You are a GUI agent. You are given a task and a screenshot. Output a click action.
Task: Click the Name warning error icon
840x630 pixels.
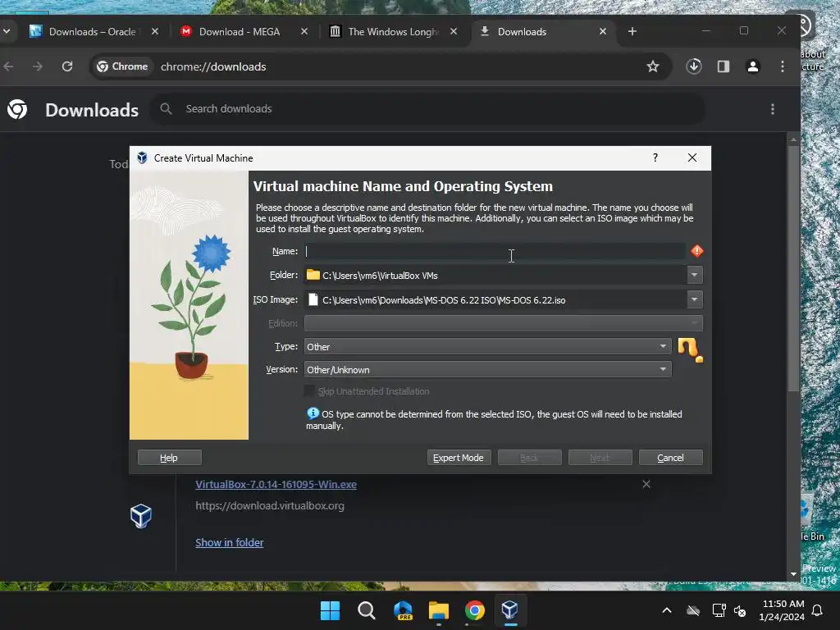[697, 251]
